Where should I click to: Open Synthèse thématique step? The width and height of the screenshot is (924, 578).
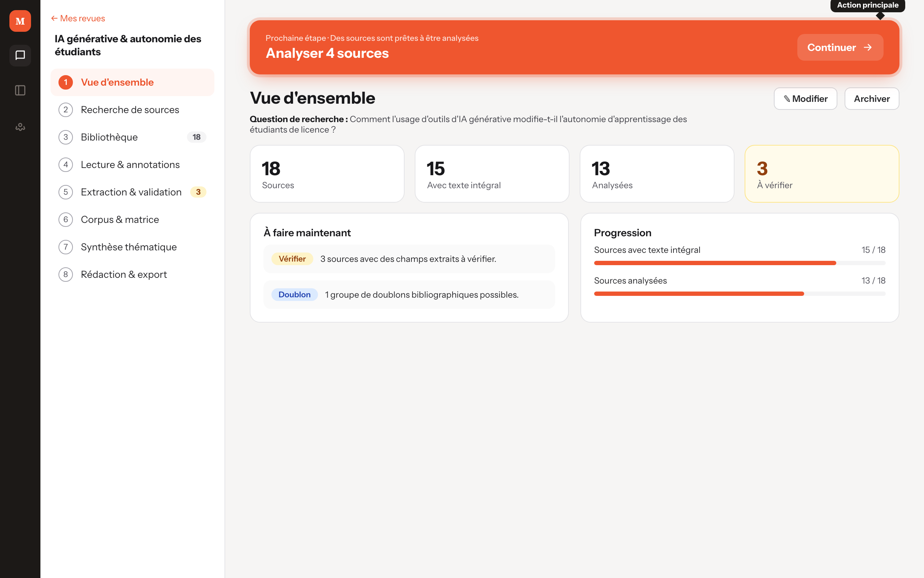pos(132,247)
